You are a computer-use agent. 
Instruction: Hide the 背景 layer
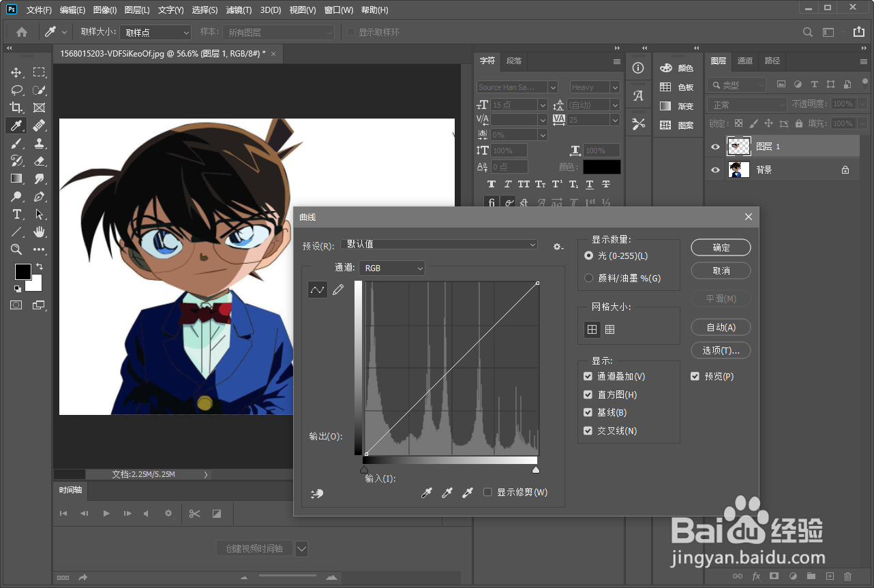click(x=715, y=170)
